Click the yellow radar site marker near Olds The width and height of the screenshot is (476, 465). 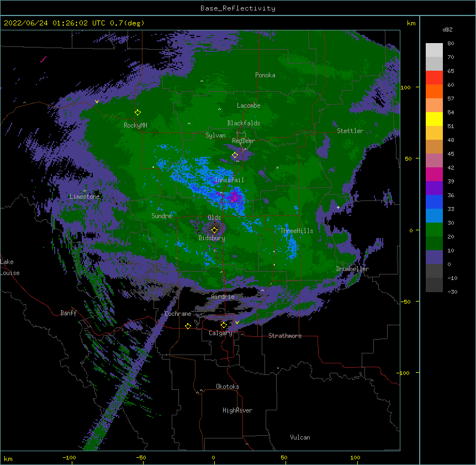click(215, 230)
